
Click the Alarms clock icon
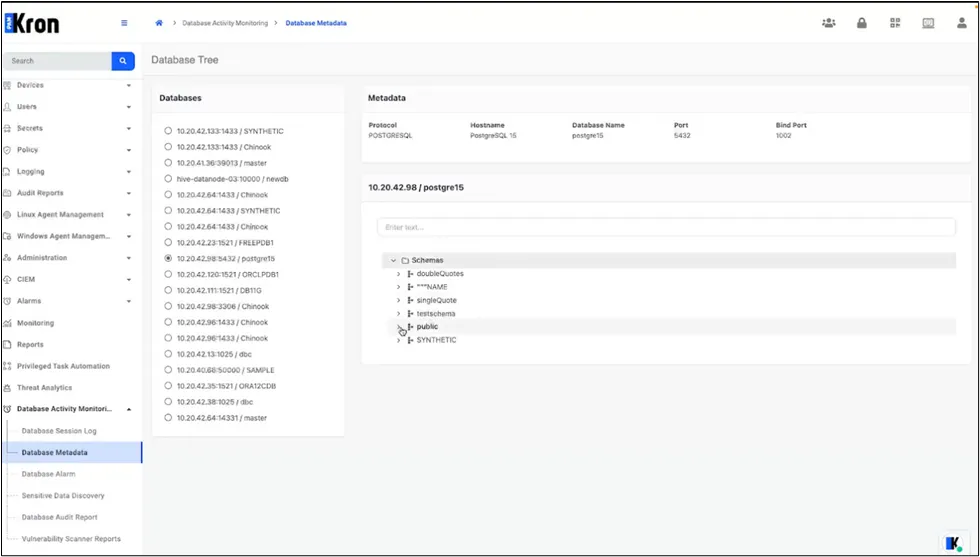coord(8,301)
